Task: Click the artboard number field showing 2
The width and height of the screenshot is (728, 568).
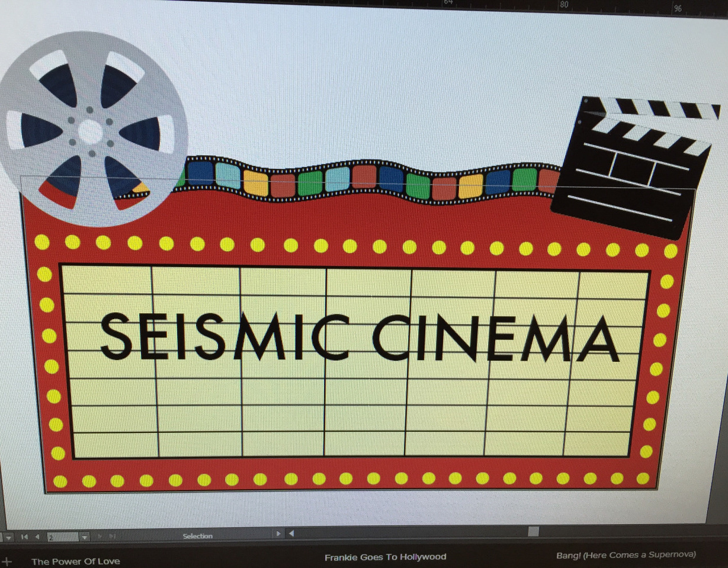Action: [62, 537]
